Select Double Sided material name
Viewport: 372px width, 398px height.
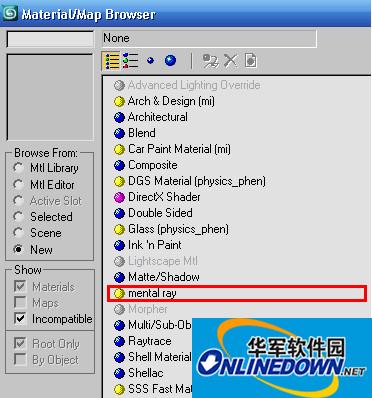[x=160, y=213]
